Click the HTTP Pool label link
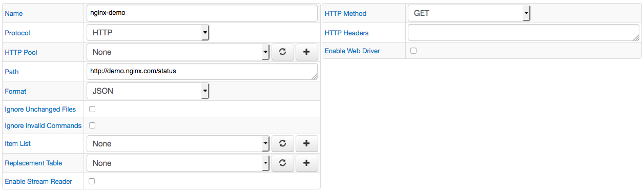Image resolution: width=644 pixels, height=192 pixels. (21, 52)
